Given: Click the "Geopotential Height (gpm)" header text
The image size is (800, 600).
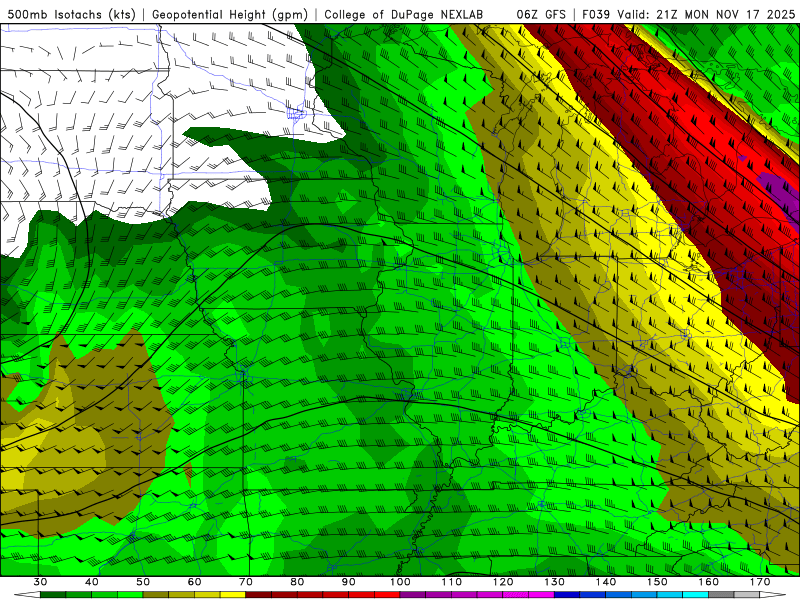Looking at the screenshot, I should (230, 14).
